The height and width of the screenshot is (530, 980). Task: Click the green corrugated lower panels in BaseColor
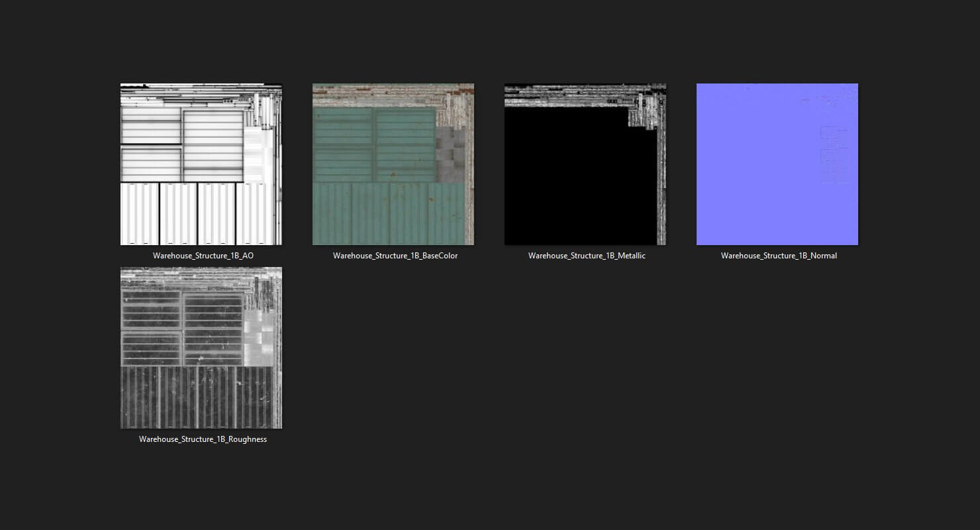pos(389,214)
